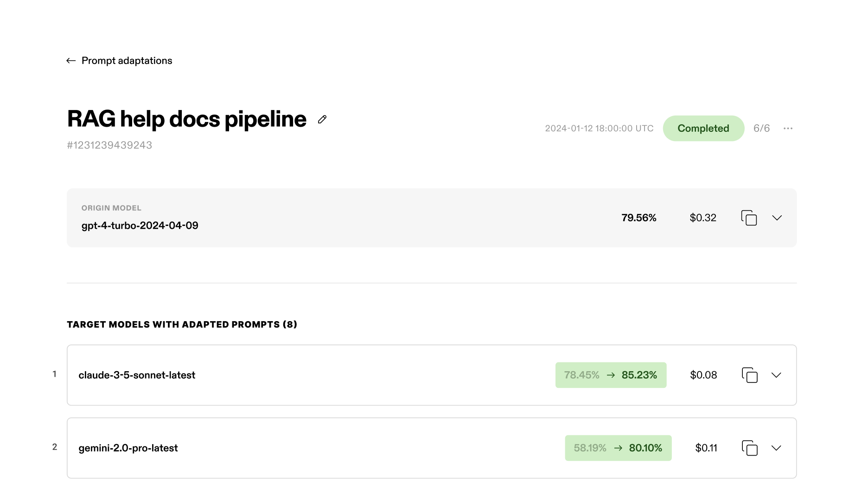The height and width of the screenshot is (490, 868).
Task: Expand the origin model row
Action: (777, 218)
